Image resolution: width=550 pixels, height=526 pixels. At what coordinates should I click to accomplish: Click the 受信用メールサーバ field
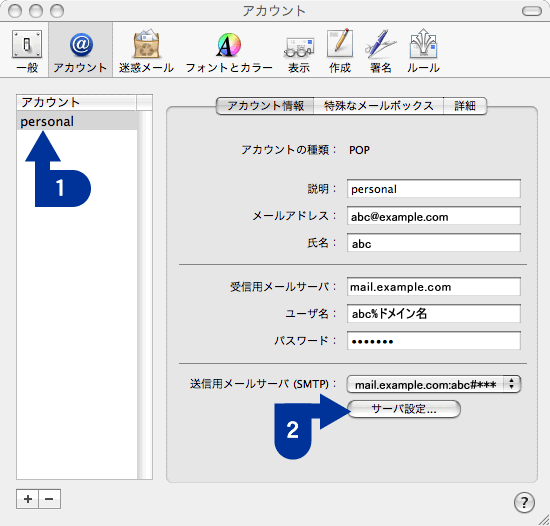pos(434,286)
